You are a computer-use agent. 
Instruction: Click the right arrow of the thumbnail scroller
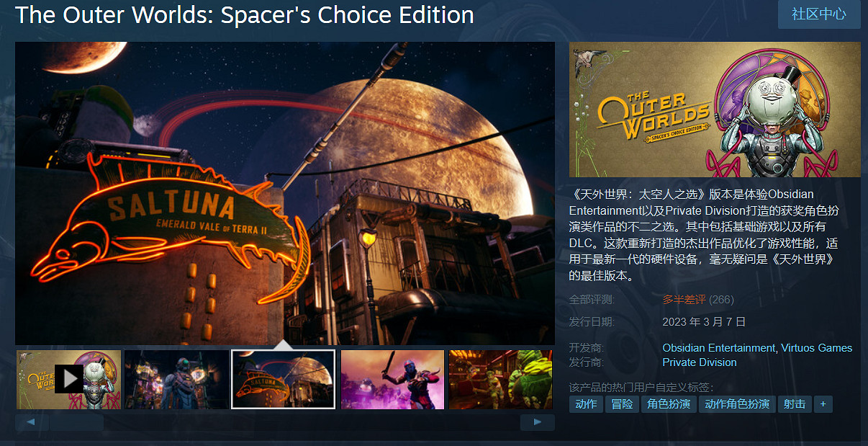point(537,422)
